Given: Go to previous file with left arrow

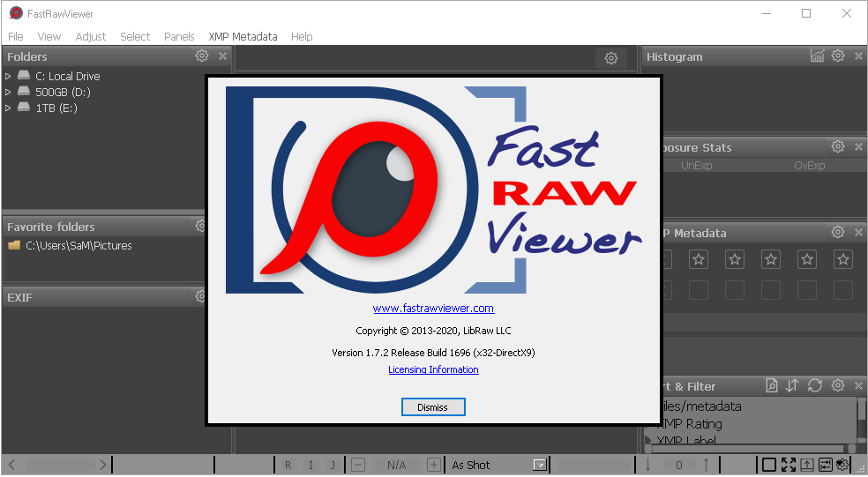Looking at the screenshot, I should click(12, 465).
